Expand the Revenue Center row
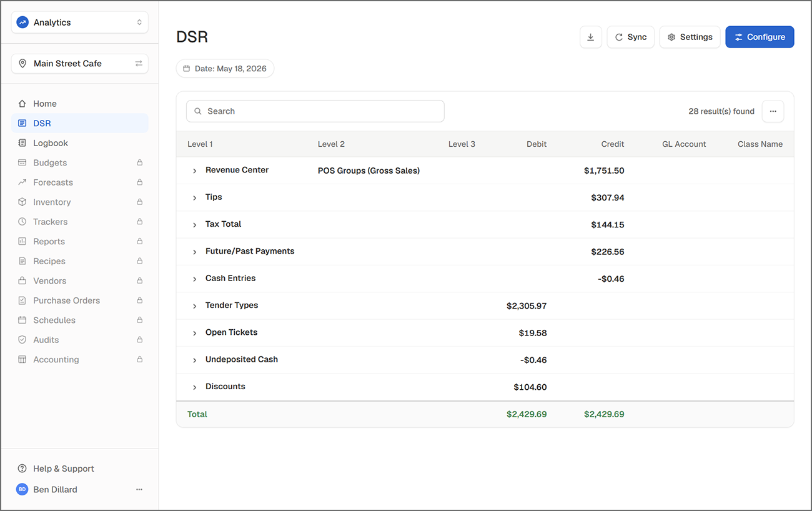Viewport: 812px width, 511px height. pos(194,171)
